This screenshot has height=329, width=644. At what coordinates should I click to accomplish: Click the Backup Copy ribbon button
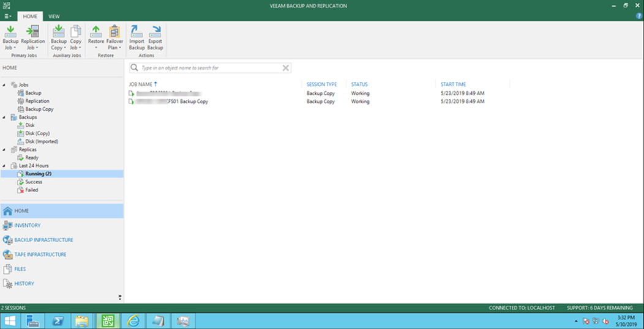coord(58,38)
